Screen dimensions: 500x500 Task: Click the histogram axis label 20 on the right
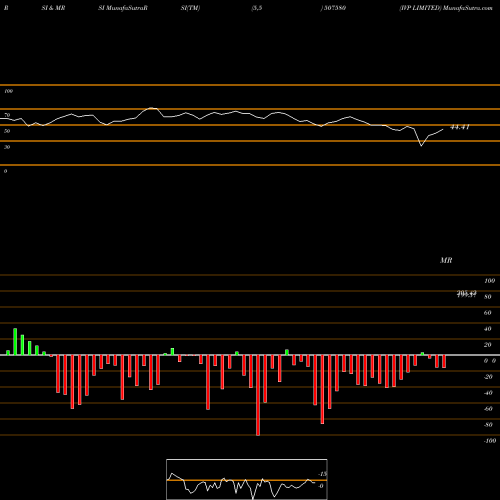488,345
